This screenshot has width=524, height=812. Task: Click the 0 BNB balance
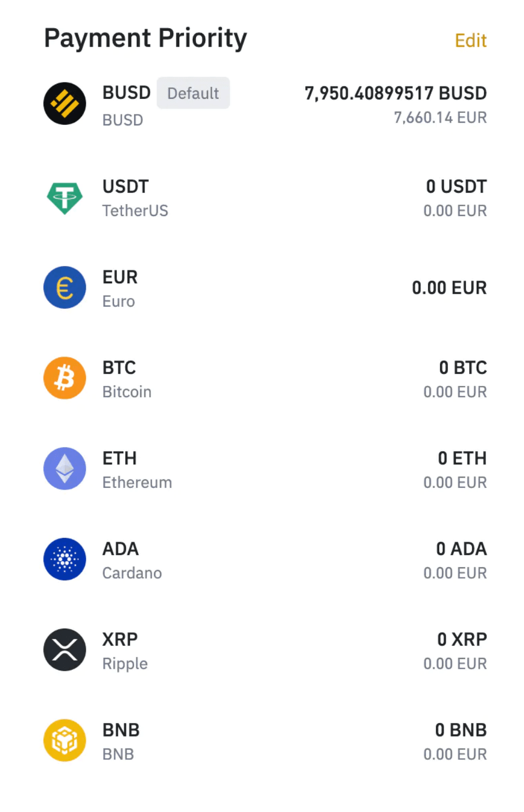pos(460,730)
